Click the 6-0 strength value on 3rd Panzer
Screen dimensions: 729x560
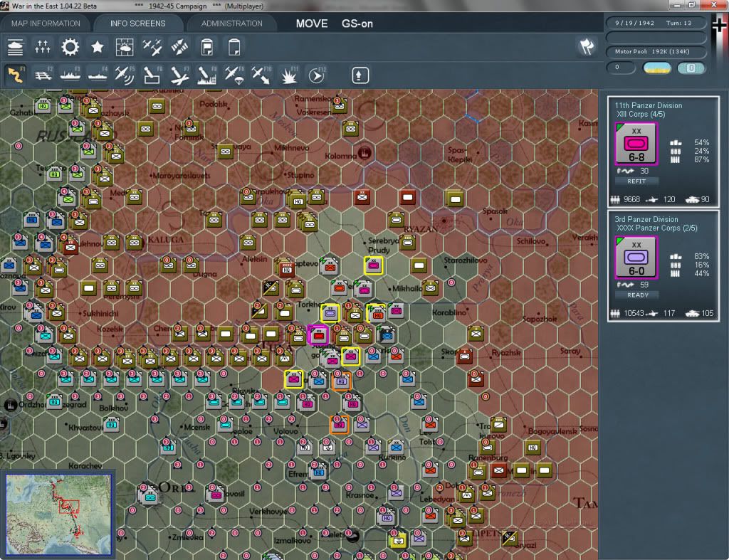(636, 271)
